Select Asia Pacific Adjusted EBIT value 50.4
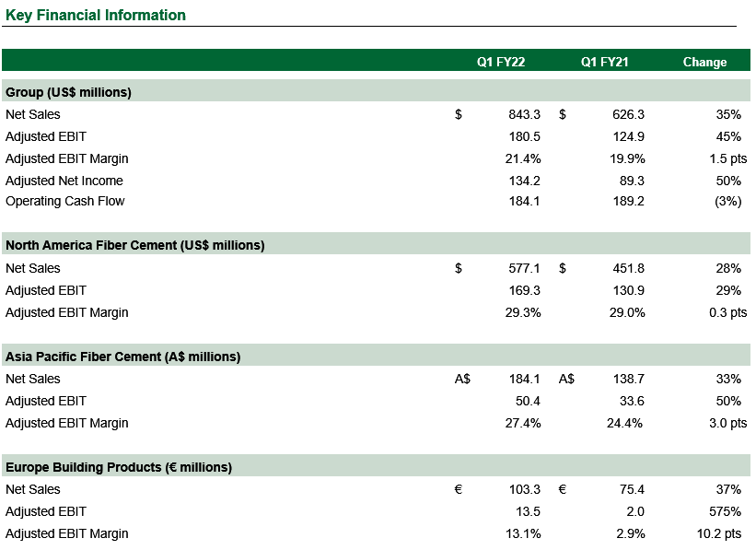756x550 pixels. [528, 401]
